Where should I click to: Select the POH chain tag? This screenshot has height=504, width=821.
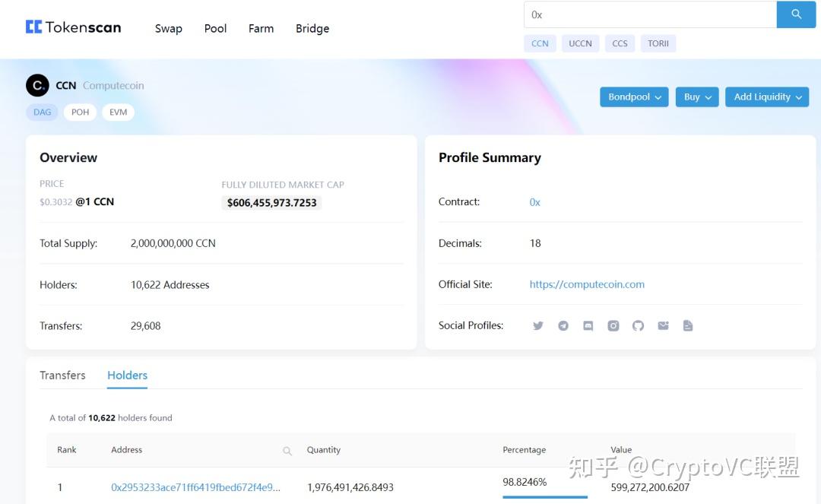80,112
